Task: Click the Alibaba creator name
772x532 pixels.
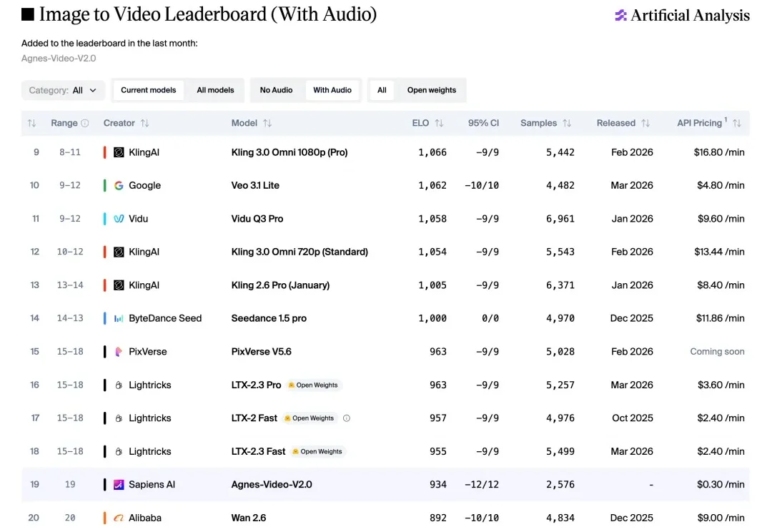Action: pos(144,518)
